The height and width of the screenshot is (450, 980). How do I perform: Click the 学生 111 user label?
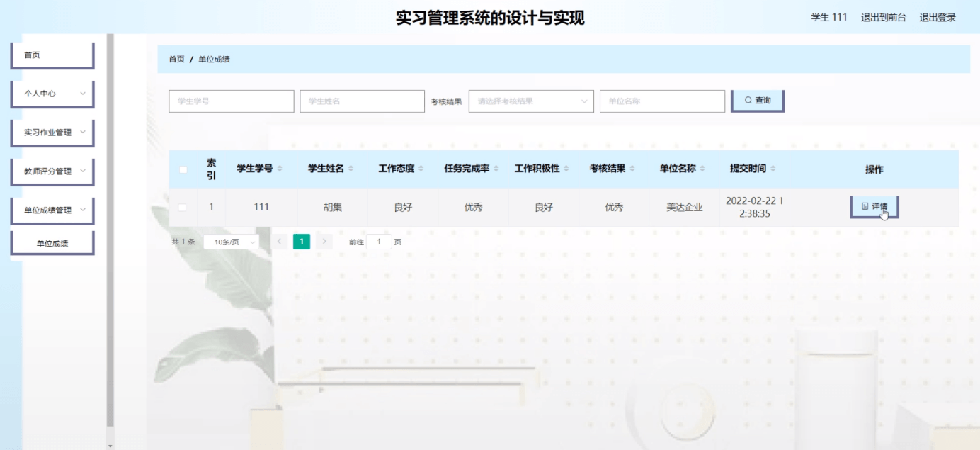point(829,18)
